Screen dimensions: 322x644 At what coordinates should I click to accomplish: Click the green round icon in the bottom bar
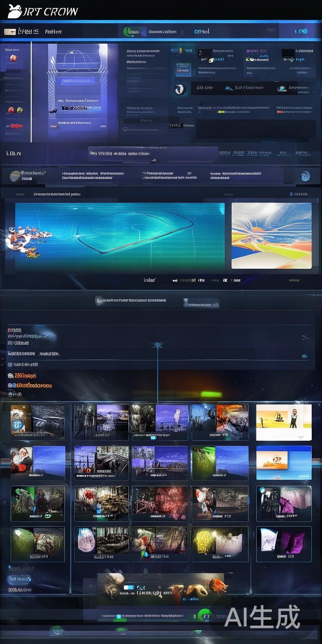pos(205,615)
